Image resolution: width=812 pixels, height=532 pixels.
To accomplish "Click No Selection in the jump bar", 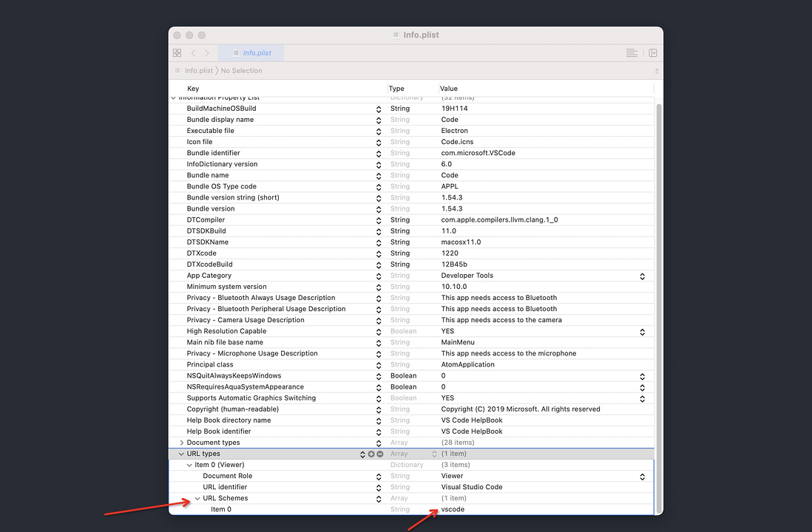I will click(241, 70).
